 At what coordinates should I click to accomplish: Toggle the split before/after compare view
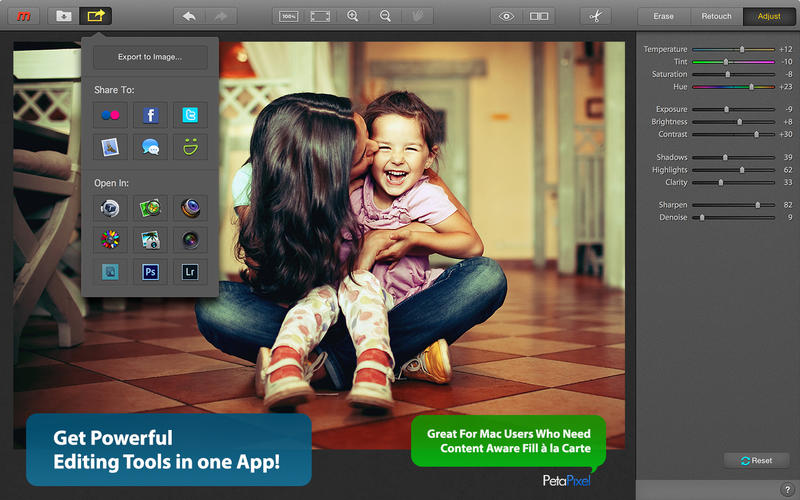point(539,16)
